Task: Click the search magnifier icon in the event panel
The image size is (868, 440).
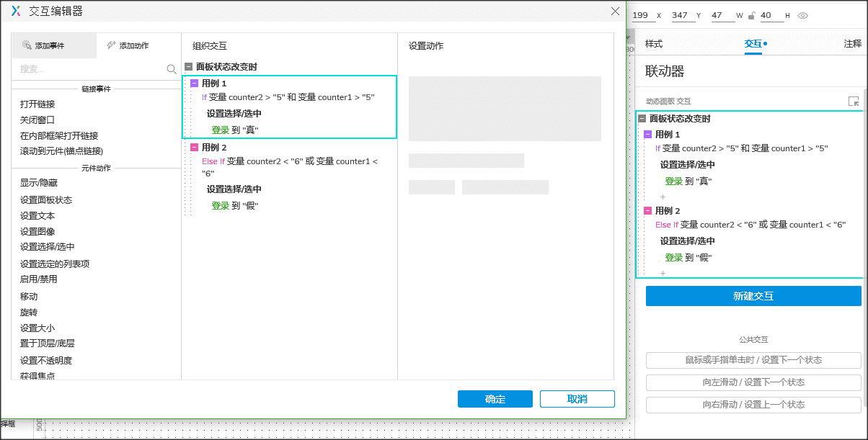Action: tap(172, 69)
